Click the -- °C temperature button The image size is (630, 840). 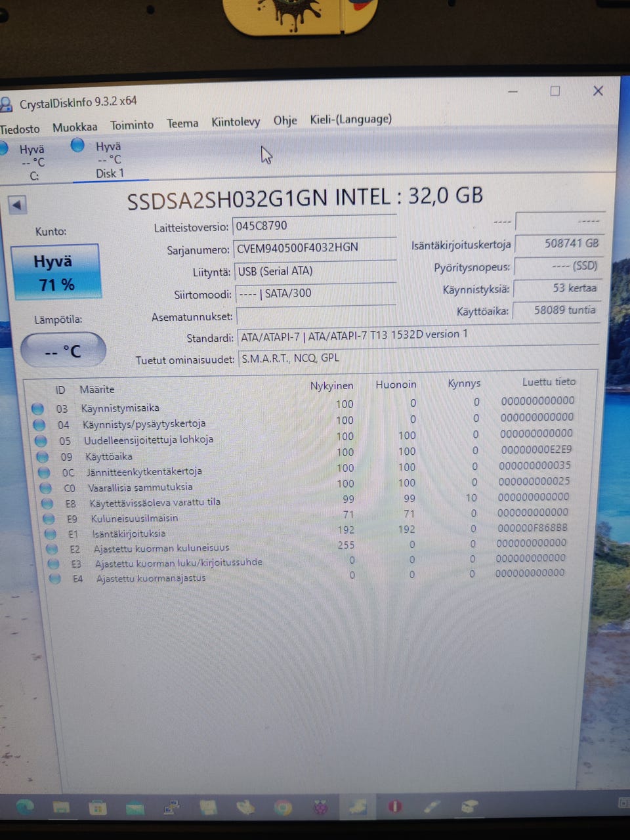63,350
